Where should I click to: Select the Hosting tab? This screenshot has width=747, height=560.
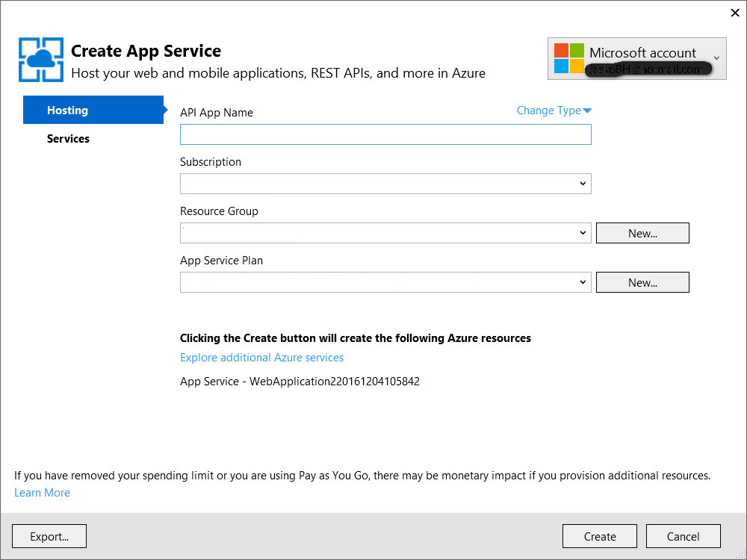[93, 110]
